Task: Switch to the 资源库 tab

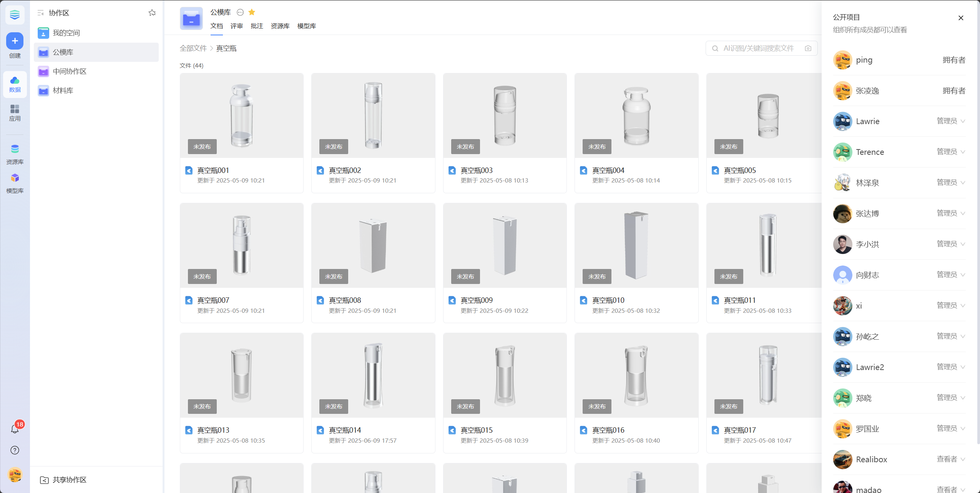Action: [x=280, y=26]
